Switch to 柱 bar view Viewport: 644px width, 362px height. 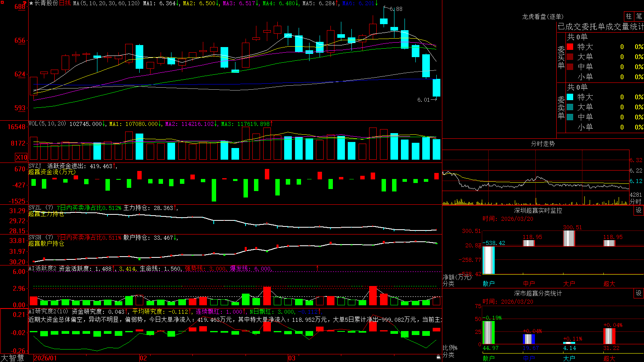click(629, 16)
